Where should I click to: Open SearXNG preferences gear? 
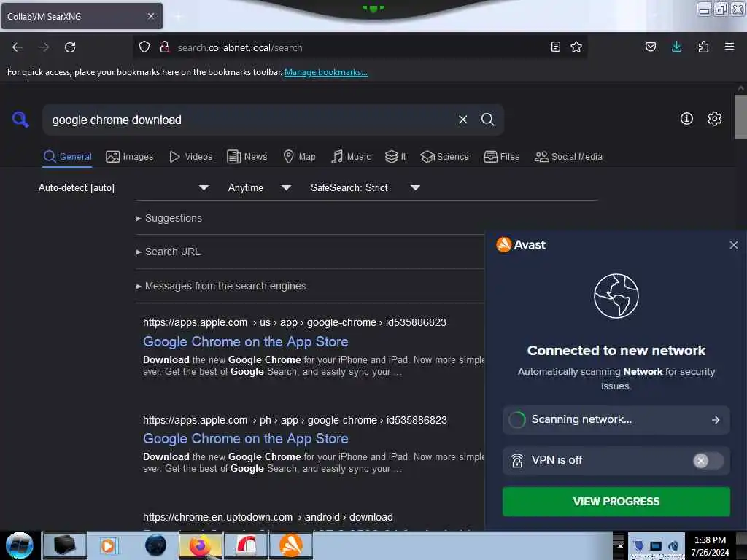coord(715,119)
